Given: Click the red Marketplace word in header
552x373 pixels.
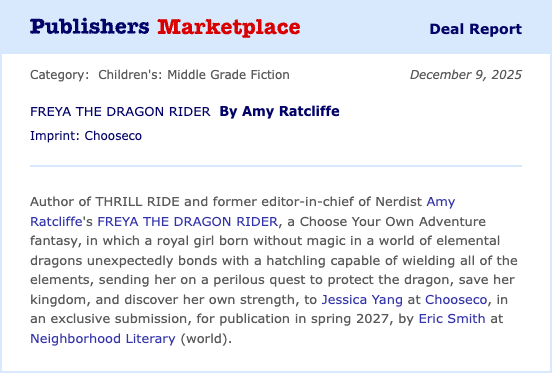Looking at the screenshot, I should point(229,27).
